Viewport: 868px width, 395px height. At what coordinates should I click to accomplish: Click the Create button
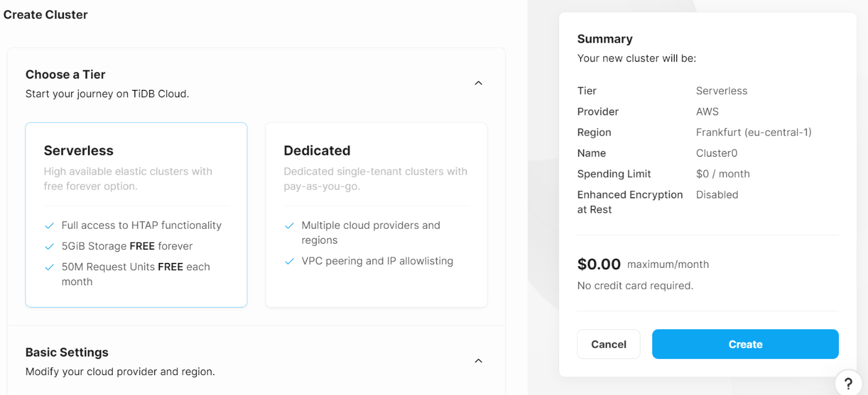pos(745,344)
